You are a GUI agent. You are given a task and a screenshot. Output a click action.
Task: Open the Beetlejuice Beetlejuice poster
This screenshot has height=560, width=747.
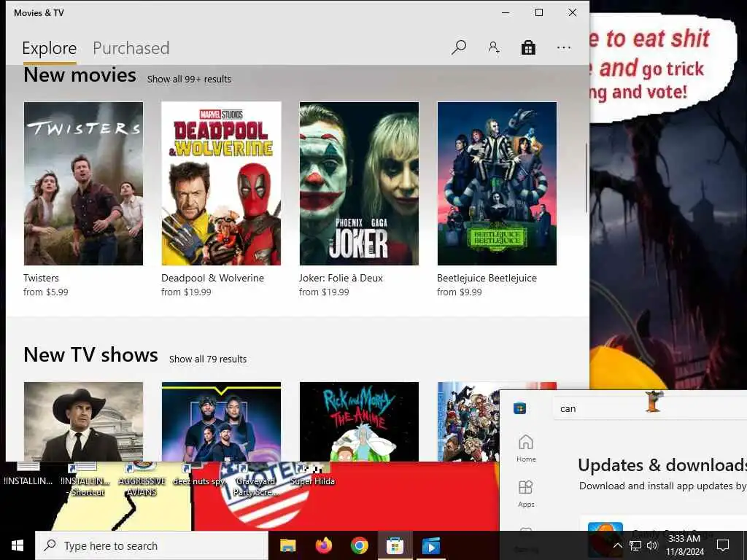pos(497,183)
